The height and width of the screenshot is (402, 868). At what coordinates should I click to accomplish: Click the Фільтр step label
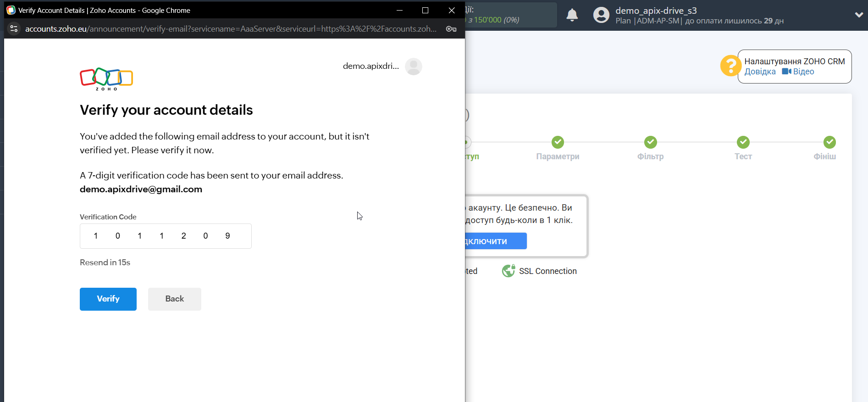[x=650, y=156]
